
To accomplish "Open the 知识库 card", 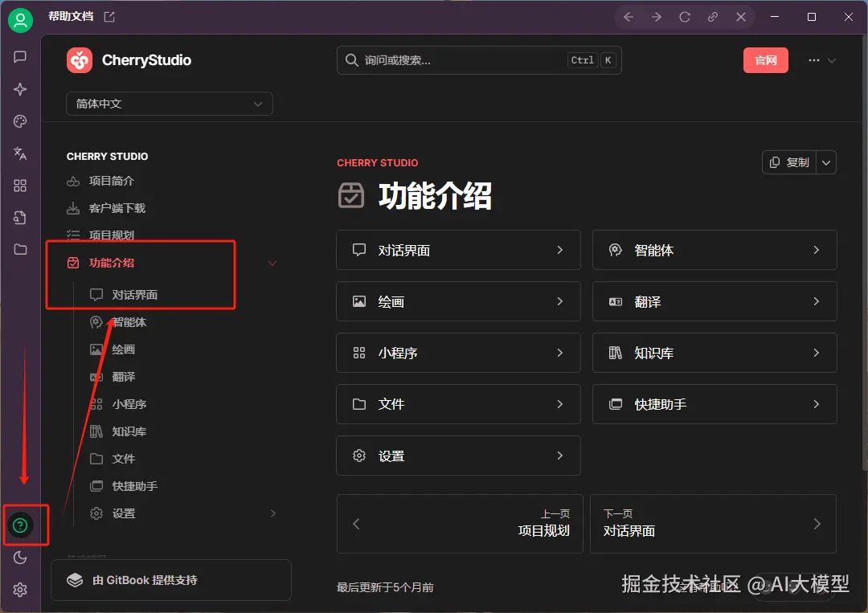I will click(x=714, y=353).
